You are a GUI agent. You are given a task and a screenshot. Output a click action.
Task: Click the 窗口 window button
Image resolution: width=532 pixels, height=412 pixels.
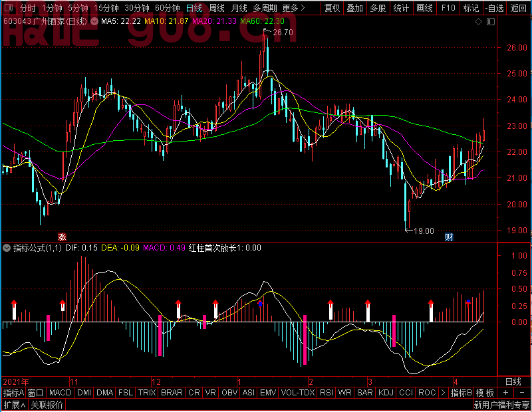36,393
